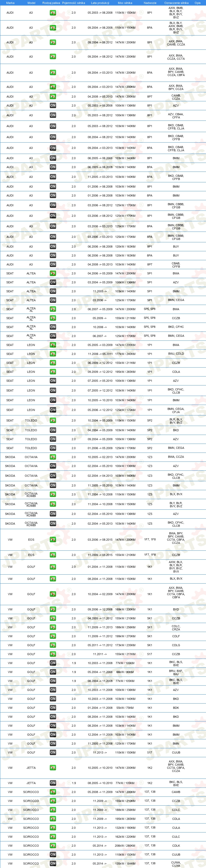206x868 pixels.
Task: Click diesel ON icon in VW JETTA 1.9 row
Action: [x=53, y=783]
